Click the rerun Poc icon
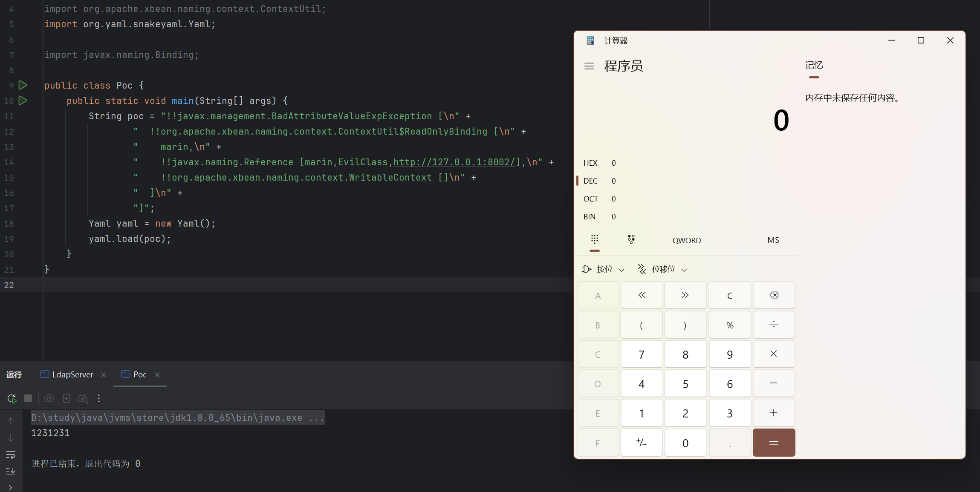The image size is (980, 492). coord(12,398)
